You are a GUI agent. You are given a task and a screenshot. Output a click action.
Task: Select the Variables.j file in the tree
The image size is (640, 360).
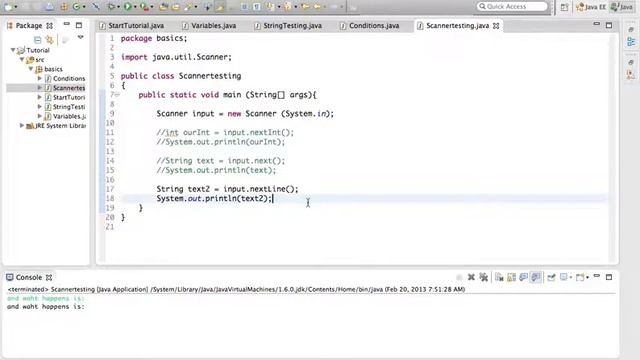(64, 116)
